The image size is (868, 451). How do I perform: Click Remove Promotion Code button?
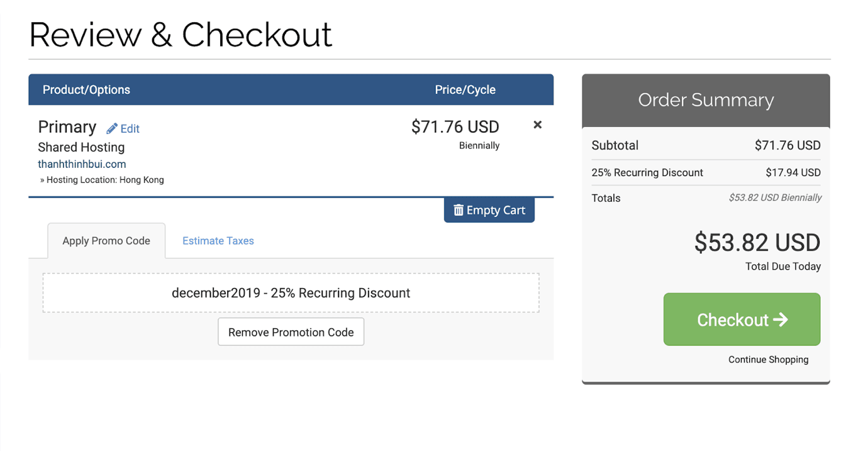click(291, 332)
